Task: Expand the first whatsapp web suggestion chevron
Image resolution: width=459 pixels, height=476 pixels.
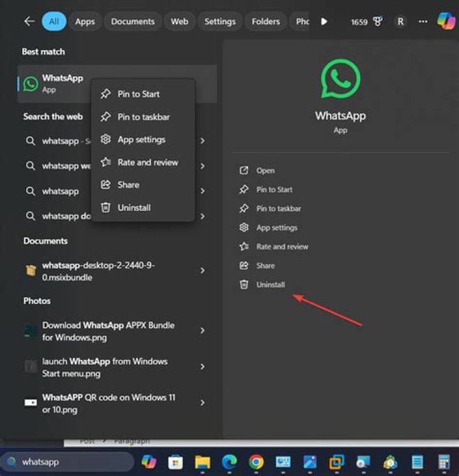Action: [203, 141]
